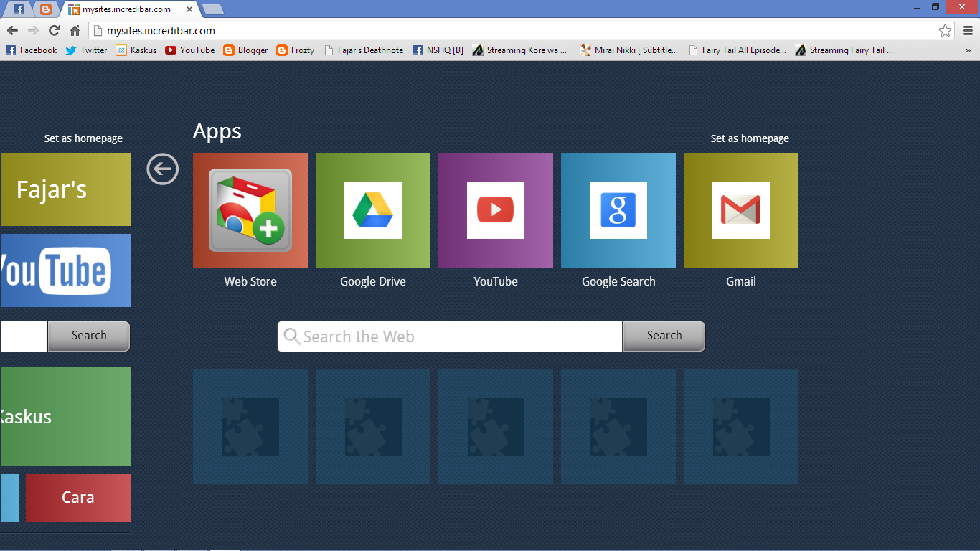Reload the page with the refresh icon

coord(54,32)
